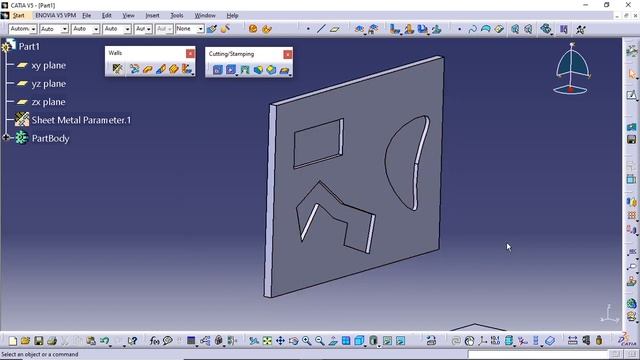
Task: Open the Sheet Metal Parameters tool in Walls toolbar
Action: 118,69
